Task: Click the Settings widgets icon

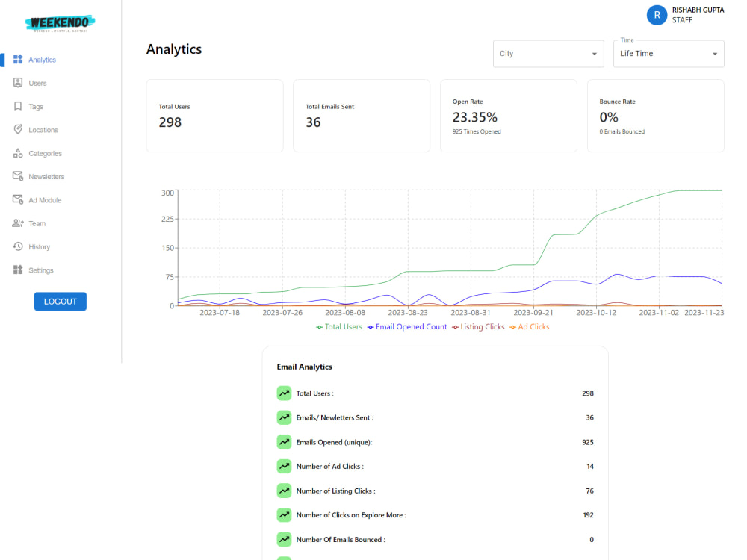Action: tap(18, 270)
